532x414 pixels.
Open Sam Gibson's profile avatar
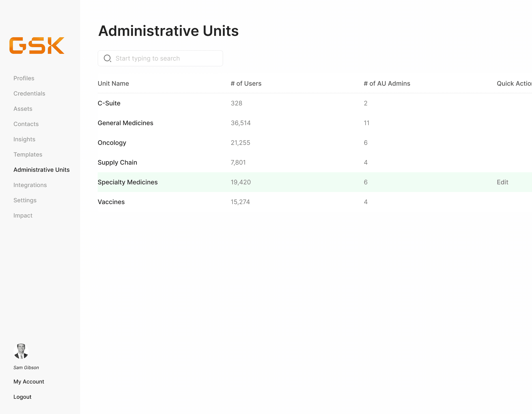coord(21,351)
